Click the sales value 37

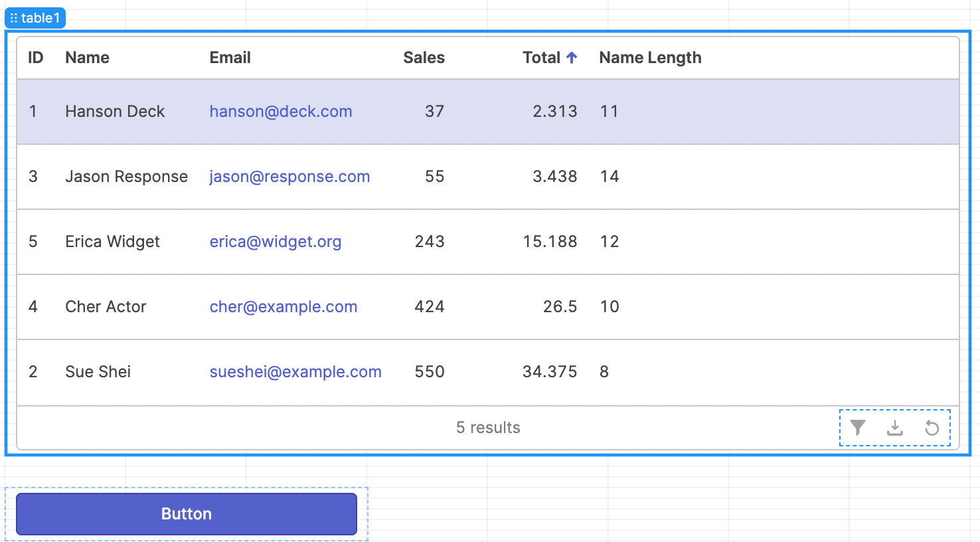point(435,112)
